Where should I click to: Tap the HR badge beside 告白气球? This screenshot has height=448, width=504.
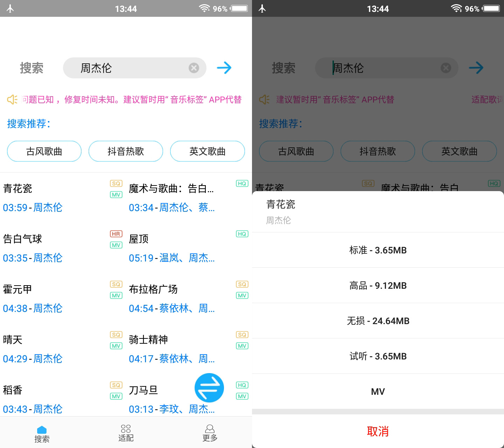pyautogui.click(x=116, y=234)
